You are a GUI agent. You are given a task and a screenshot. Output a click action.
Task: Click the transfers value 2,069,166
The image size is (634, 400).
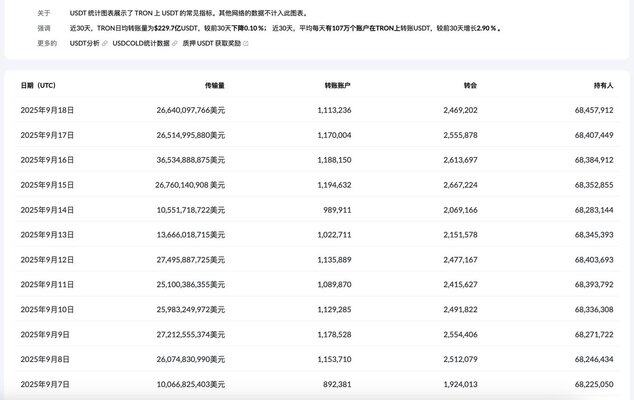[460, 210]
